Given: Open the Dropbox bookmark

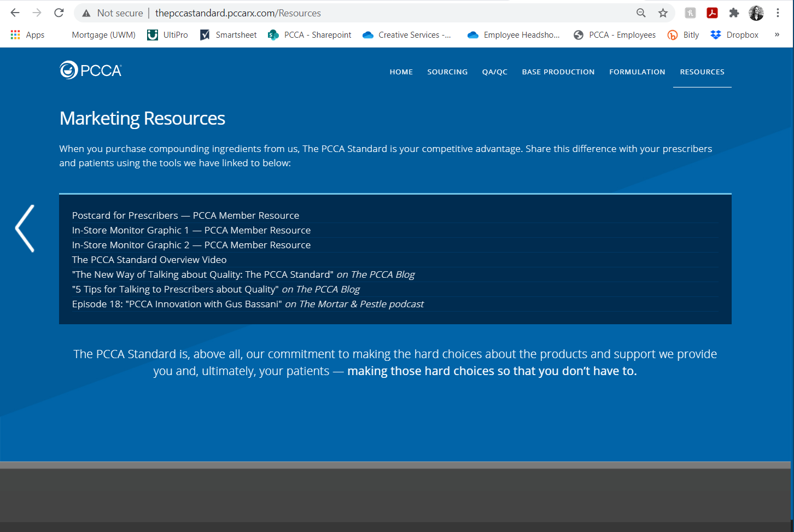Looking at the screenshot, I should point(734,34).
